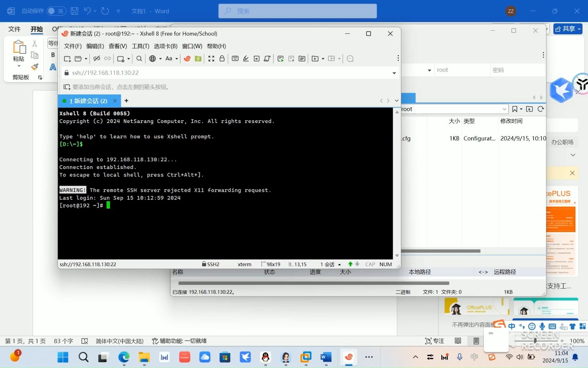The image size is (588, 368).
Task: Click the refresh icon next to the root path
Action: (x=541, y=109)
